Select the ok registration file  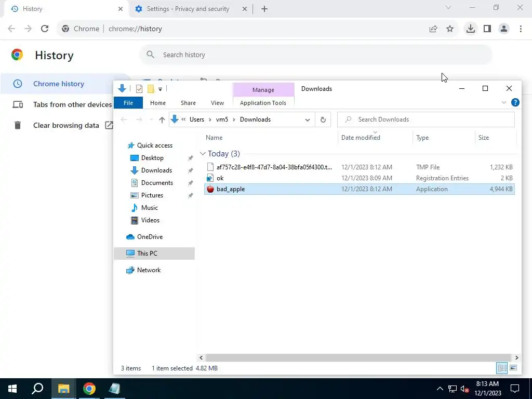(360, 178)
